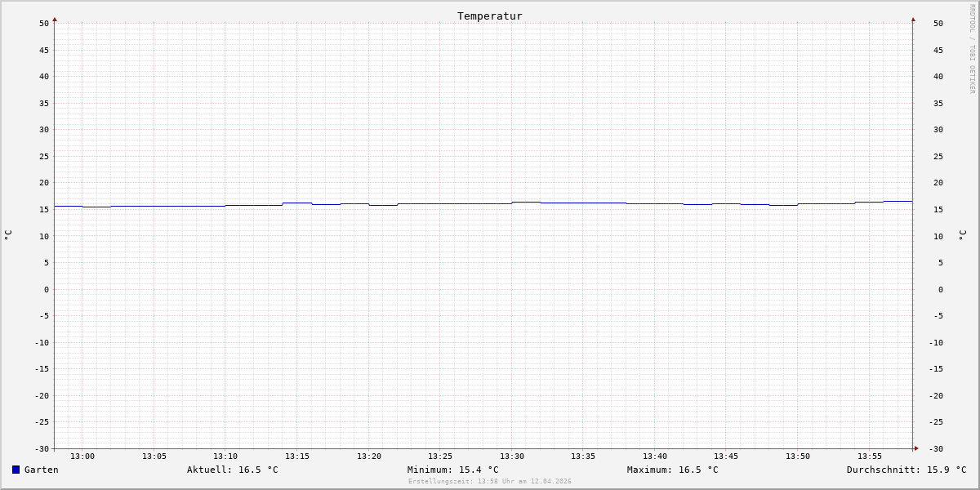The image size is (980, 490).
Task: Click the Minimum: 15.4 °C reading
Action: 453,470
